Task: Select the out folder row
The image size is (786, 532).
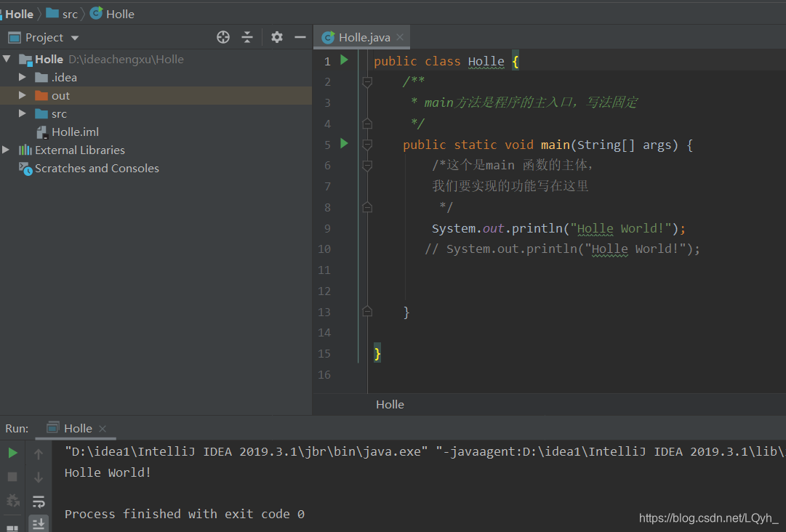Action: pos(156,95)
